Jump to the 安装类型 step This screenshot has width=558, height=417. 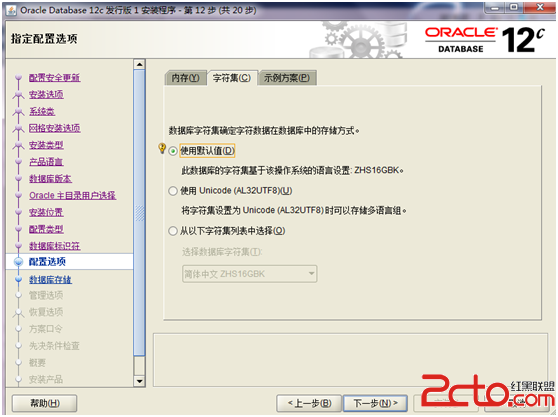[46, 145]
